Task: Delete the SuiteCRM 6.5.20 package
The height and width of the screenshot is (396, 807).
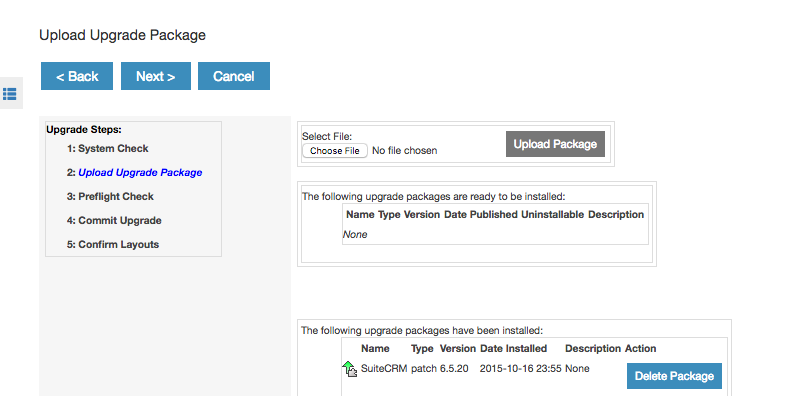Action: [674, 376]
